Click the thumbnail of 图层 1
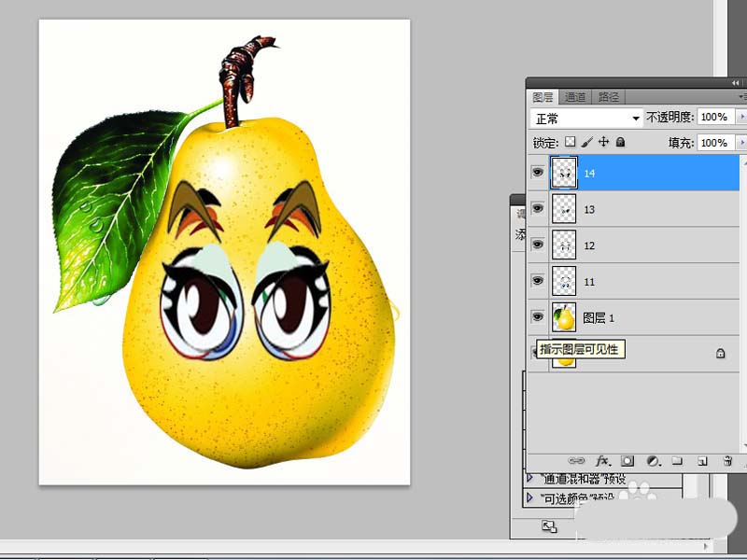 point(564,317)
